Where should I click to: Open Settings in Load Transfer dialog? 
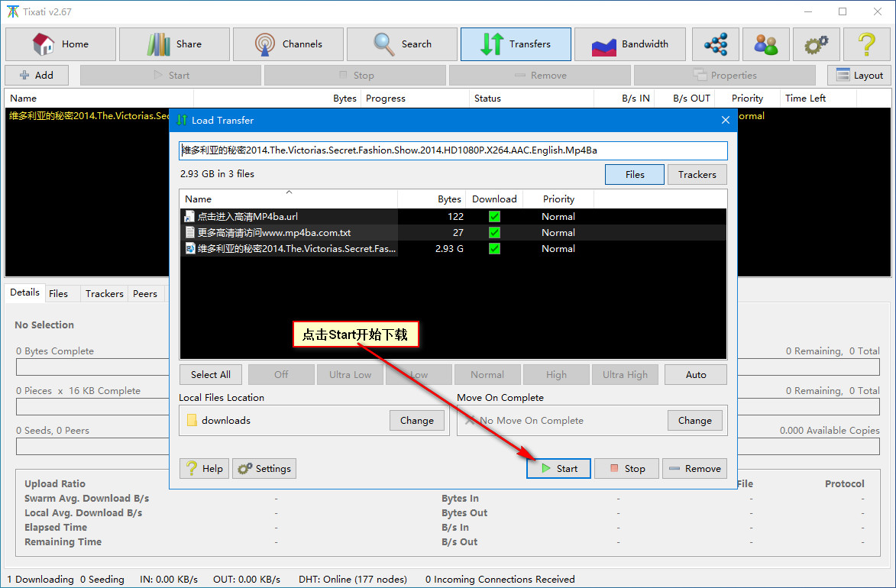click(x=264, y=469)
